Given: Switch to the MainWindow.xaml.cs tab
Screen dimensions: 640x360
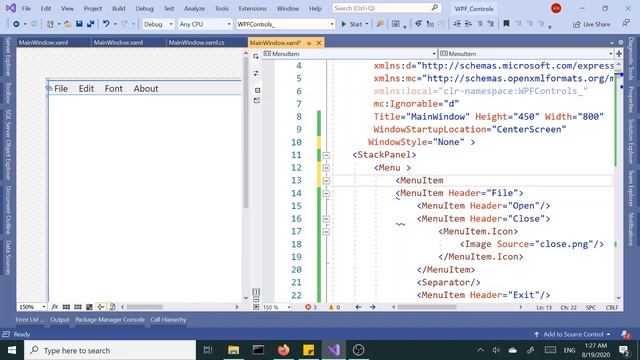Looking at the screenshot, I should [x=196, y=42].
